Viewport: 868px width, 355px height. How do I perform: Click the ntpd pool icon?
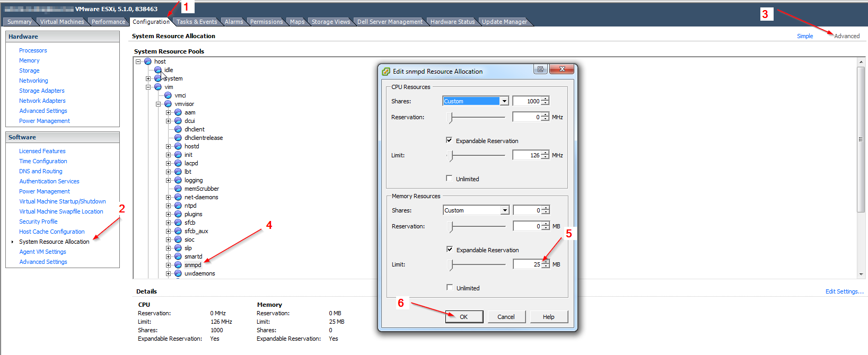(x=178, y=206)
